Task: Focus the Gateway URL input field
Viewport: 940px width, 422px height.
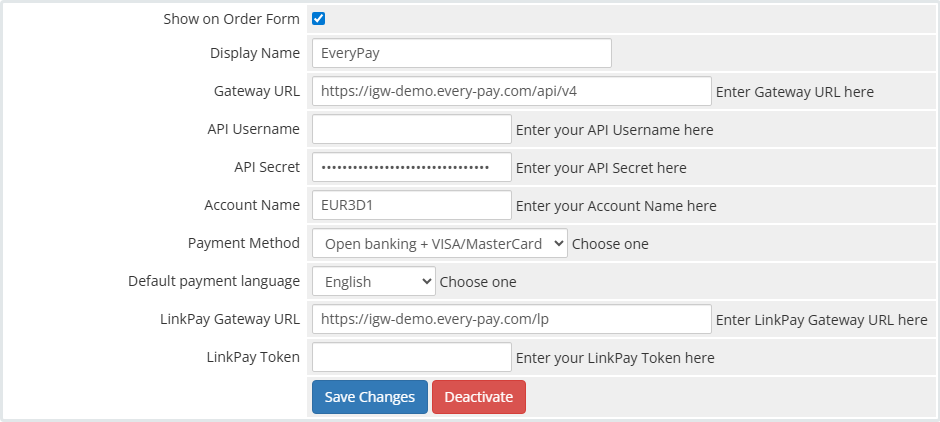Action: pos(511,91)
